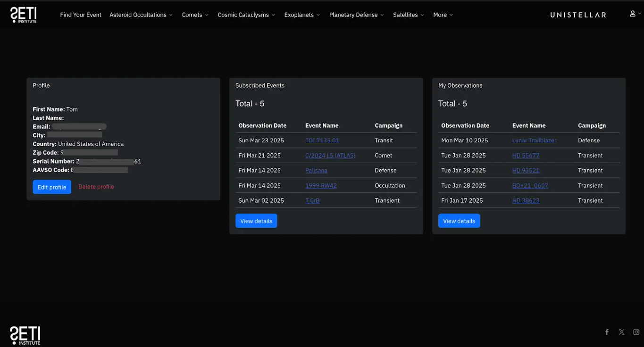Click the Edit profile button
Screen dimensions: 644x347
[52, 187]
